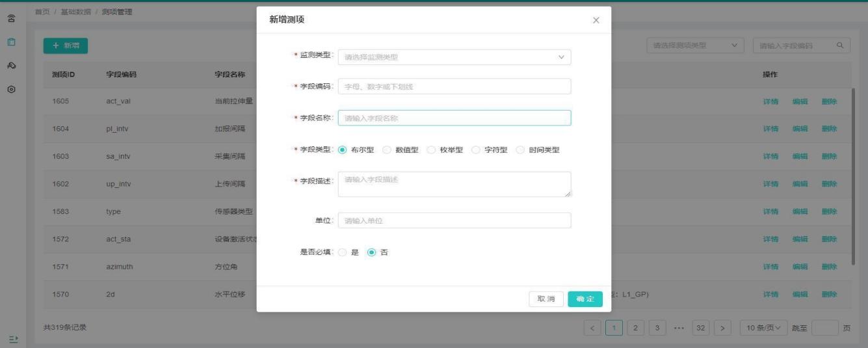Open the hexagon settings icon in sidebar
Image resolution: width=868 pixels, height=348 pixels.
[11, 89]
